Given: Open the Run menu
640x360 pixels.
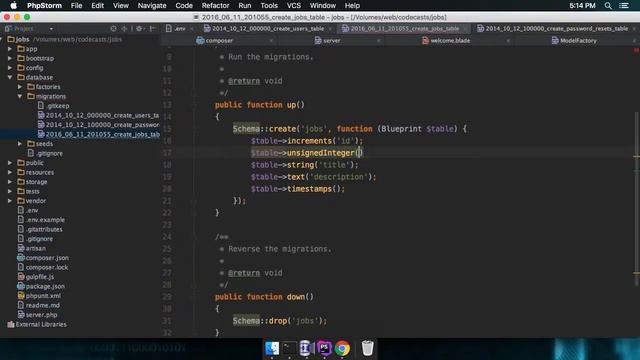Looking at the screenshot, I should click(244, 5).
